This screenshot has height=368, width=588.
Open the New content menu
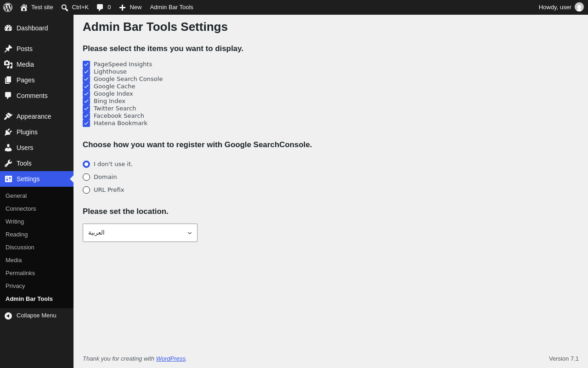coord(130,7)
